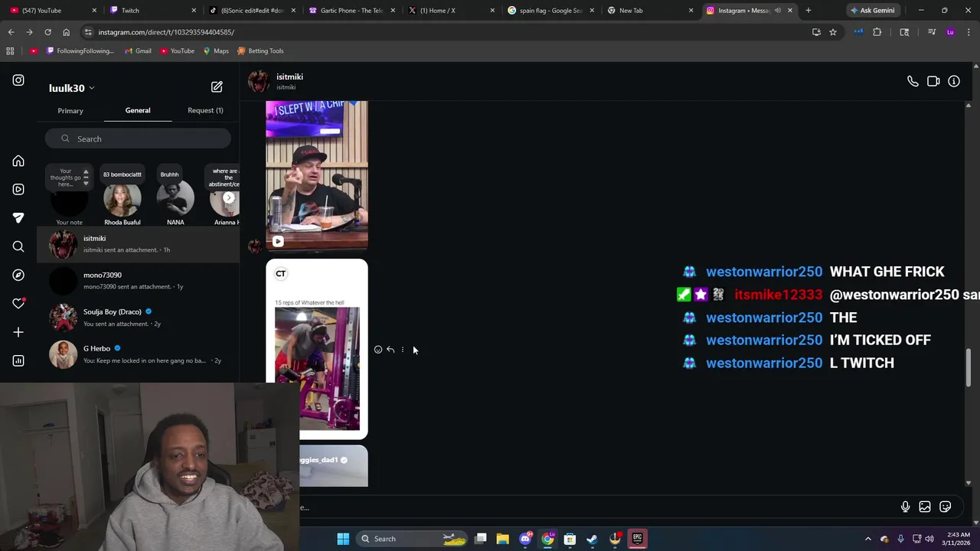Viewport: 980px width, 551px height.
Task: Click the Instagram logo icon
Action: pyautogui.click(x=18, y=80)
